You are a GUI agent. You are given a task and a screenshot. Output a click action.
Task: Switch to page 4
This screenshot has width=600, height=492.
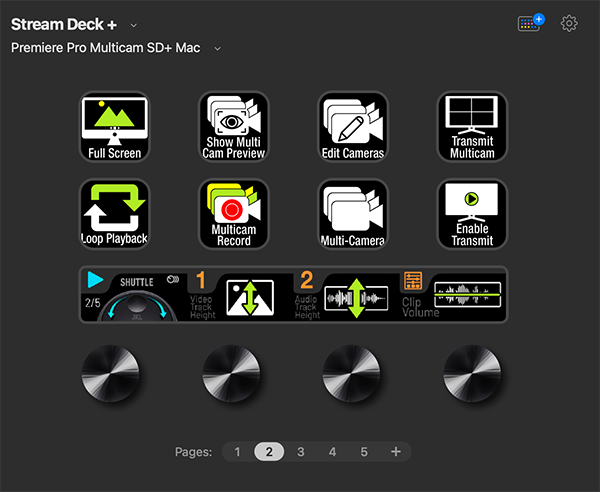click(333, 452)
